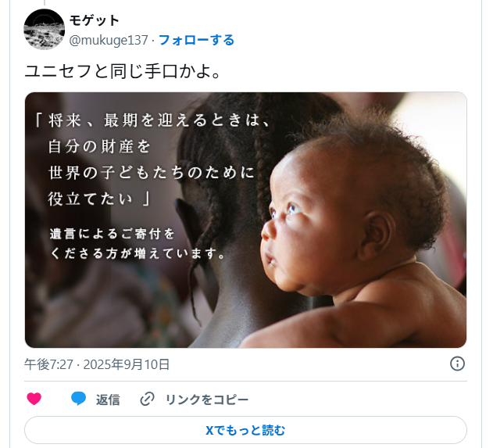Image resolution: width=493 pixels, height=448 pixels.
Task: Click the Xでもっと読む button
Action: [x=245, y=430]
